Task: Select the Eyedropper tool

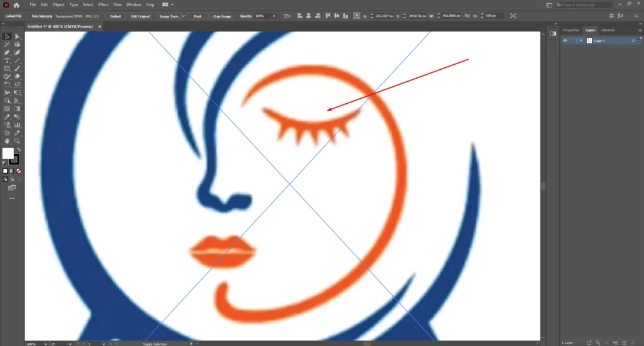Action: 7,117
